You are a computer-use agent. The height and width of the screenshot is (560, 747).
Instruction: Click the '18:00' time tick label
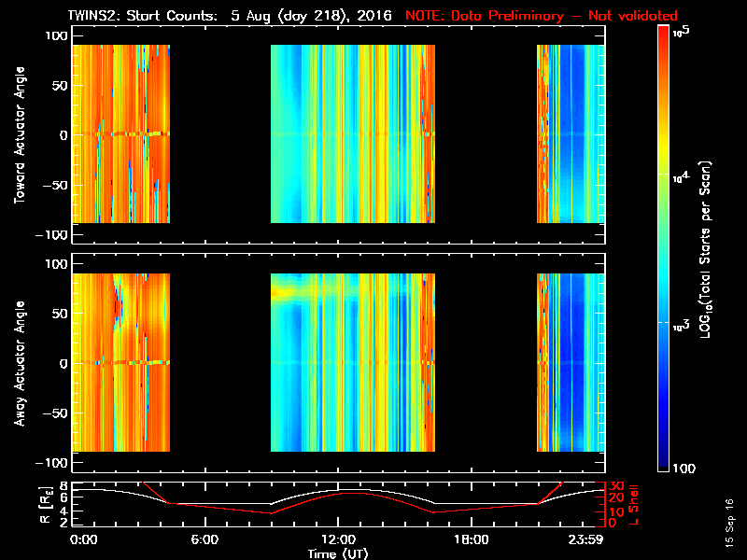[x=472, y=540]
